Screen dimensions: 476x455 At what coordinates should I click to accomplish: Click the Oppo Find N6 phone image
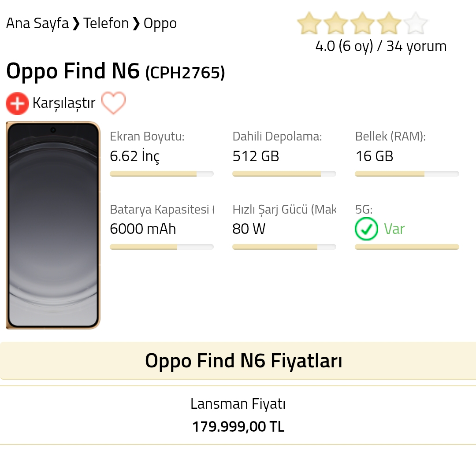coord(53,225)
